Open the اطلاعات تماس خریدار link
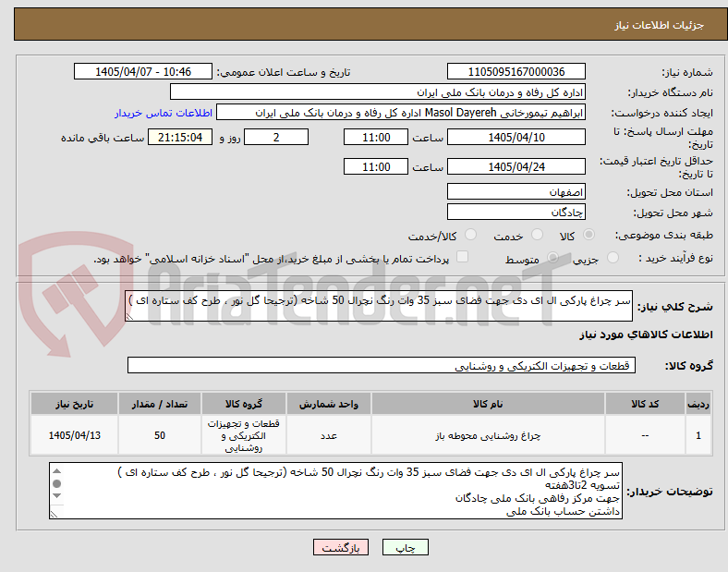 pos(164,113)
